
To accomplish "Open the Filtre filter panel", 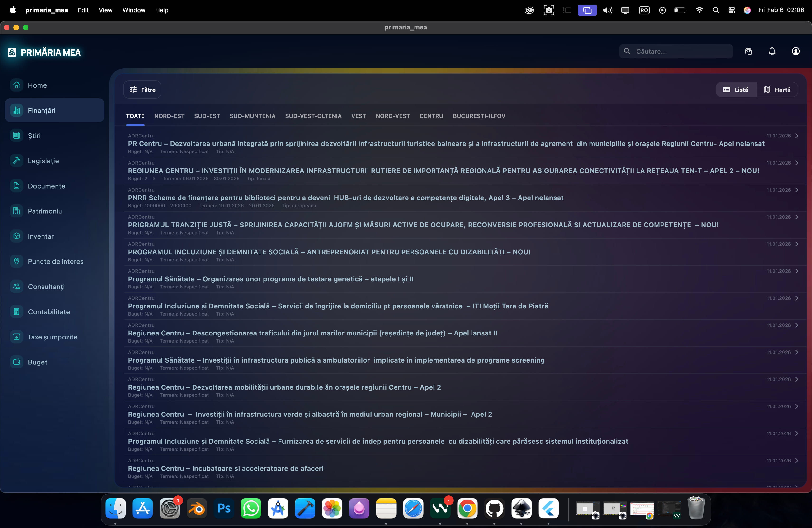I will pyautogui.click(x=142, y=90).
